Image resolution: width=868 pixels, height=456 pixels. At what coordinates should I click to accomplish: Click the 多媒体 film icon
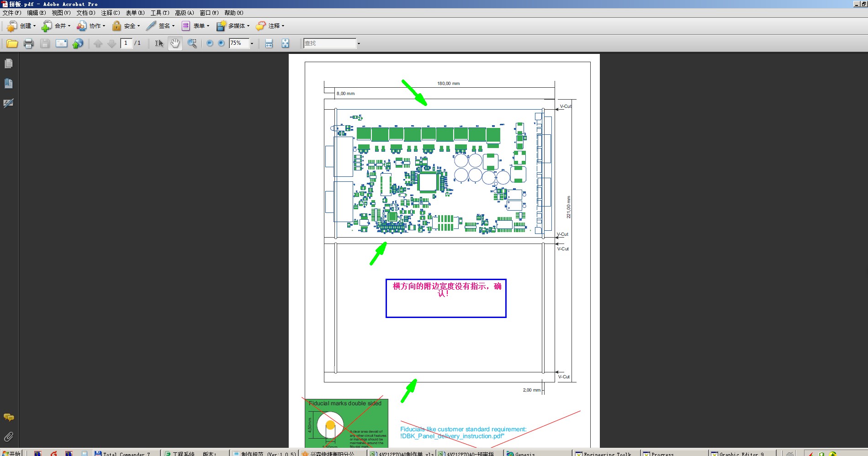coord(221,26)
